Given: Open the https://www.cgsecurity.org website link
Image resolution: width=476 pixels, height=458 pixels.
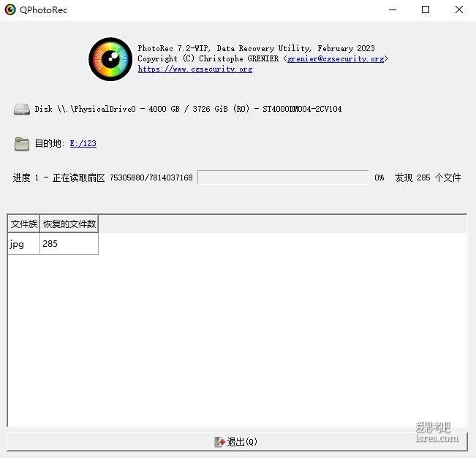Looking at the screenshot, I should coord(195,69).
